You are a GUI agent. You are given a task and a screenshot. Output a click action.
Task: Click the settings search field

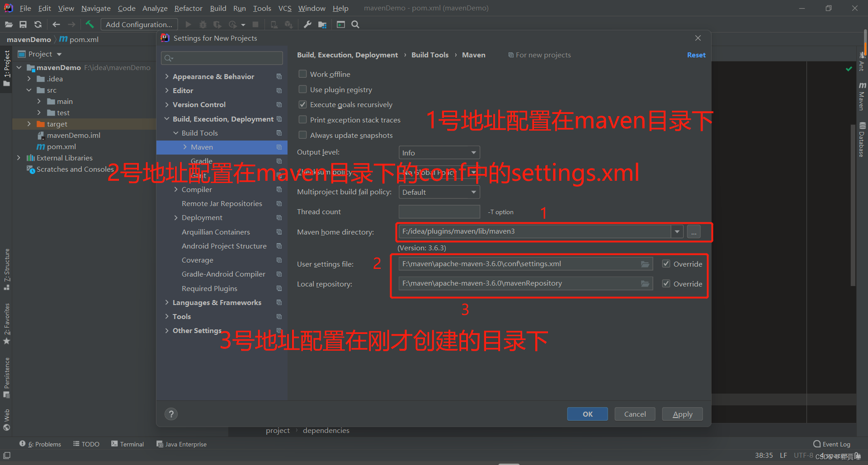(222, 58)
